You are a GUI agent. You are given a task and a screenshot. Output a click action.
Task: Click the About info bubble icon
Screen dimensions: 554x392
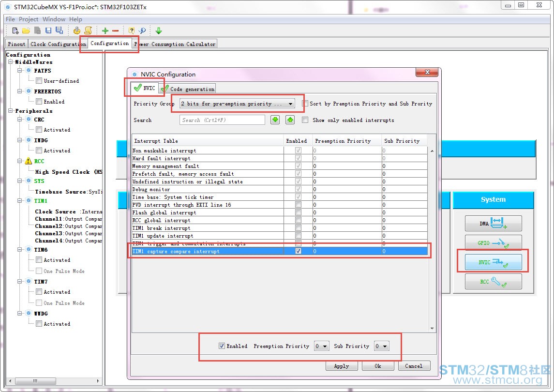point(142,31)
